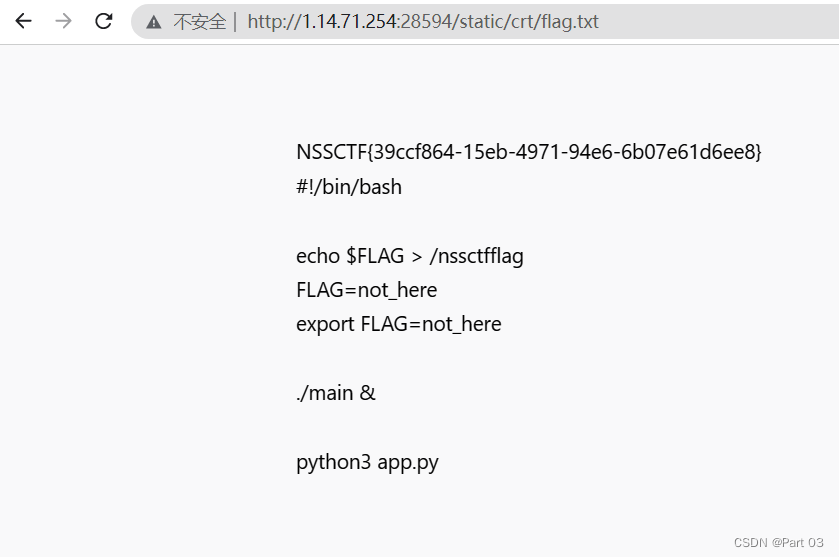Click the NSSCTF flag text line
The width and height of the screenshot is (839, 557).
529,152
